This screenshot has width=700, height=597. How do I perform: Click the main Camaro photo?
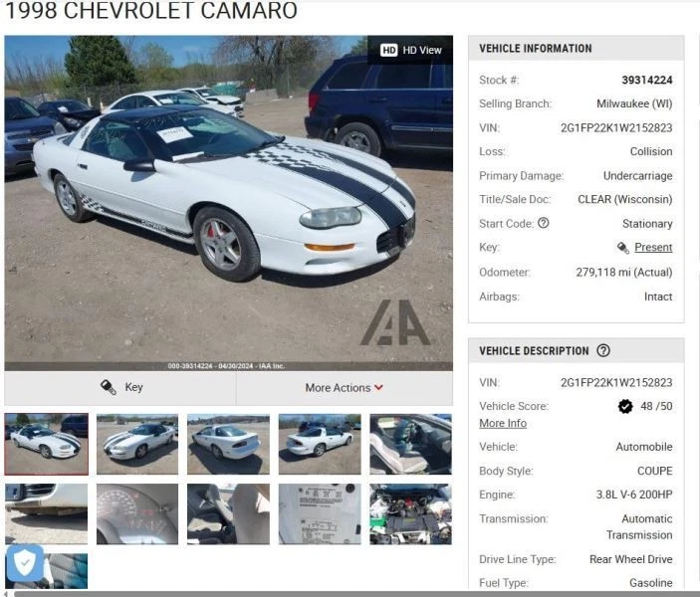tap(229, 203)
